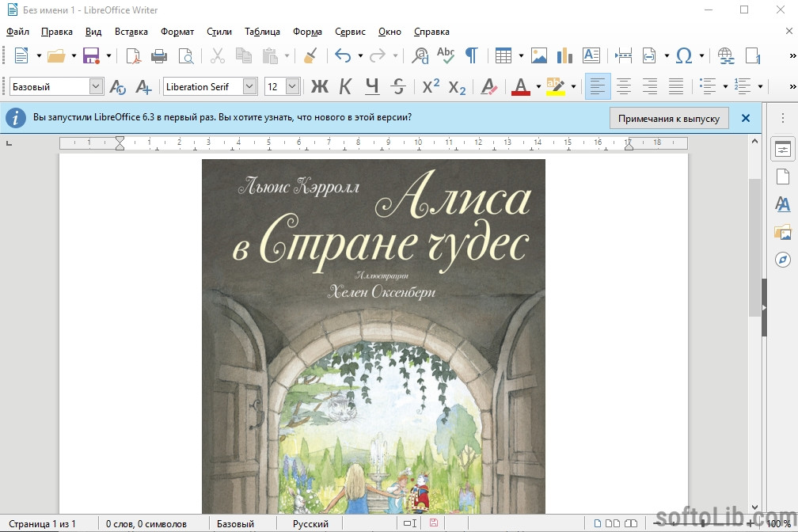Toggle bold with the Ж button
Image resolution: width=798 pixels, height=532 pixels.
point(320,86)
